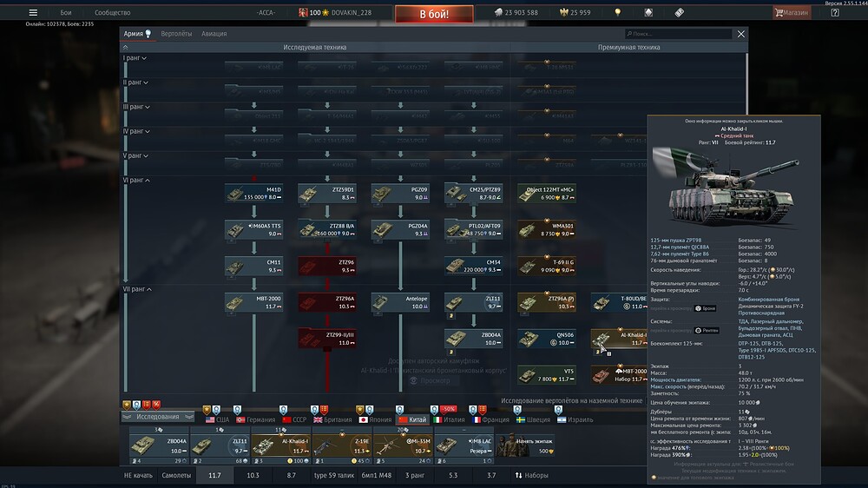
Task: Select the ZTZ88 B/A group card
Action: tap(327, 230)
